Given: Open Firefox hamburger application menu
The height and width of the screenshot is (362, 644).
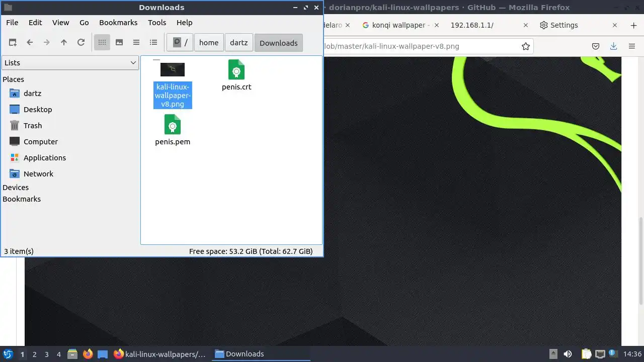Looking at the screenshot, I should pos(632,46).
